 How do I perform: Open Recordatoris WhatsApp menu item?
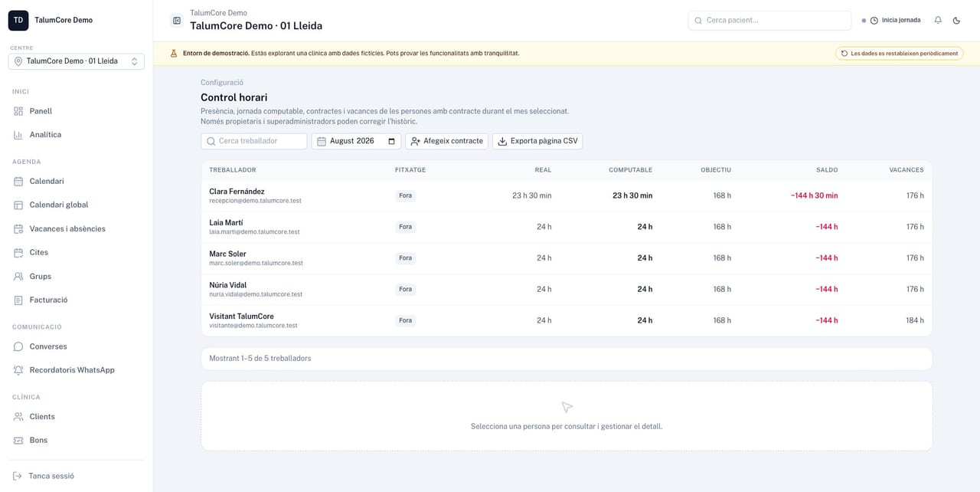click(77, 370)
